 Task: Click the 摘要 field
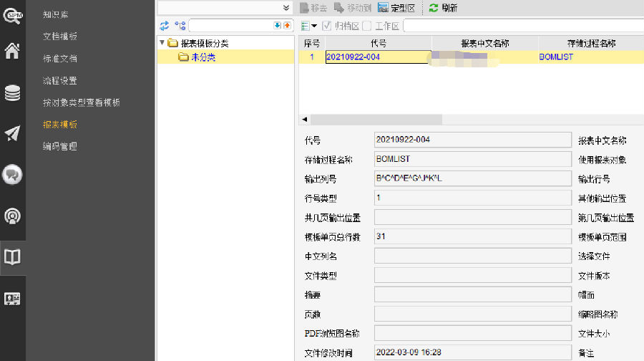point(473,294)
